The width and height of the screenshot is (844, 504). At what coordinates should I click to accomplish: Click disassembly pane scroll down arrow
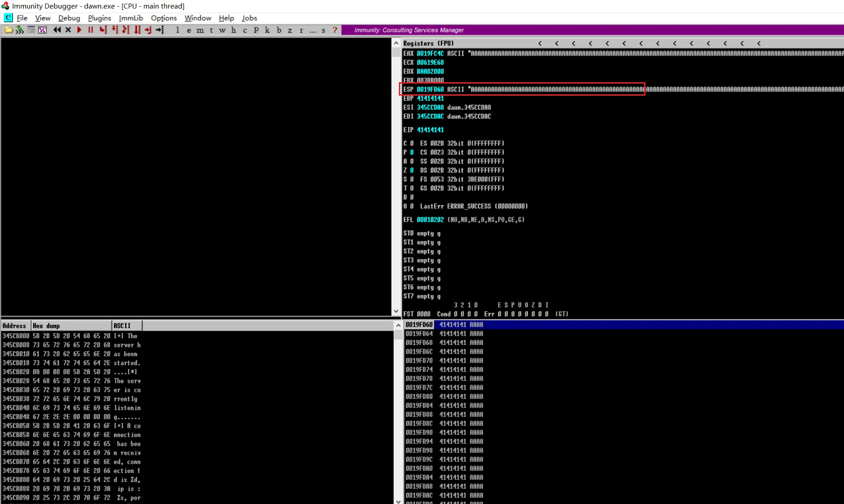(x=396, y=311)
